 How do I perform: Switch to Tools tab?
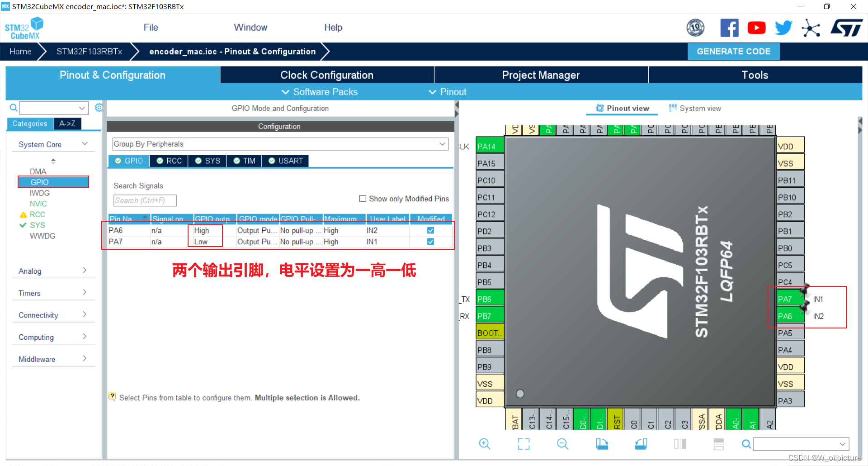[x=755, y=75]
